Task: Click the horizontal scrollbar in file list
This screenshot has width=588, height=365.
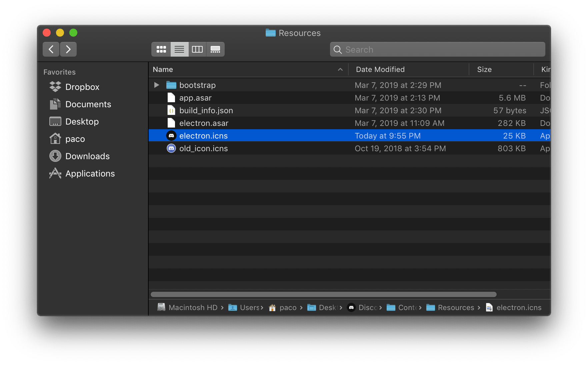Action: [324, 294]
